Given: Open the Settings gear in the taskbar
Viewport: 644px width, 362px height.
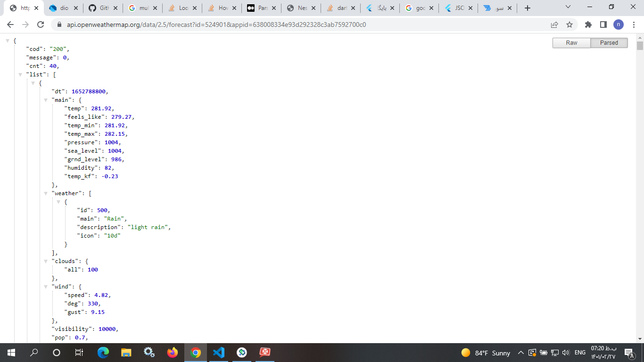Looking at the screenshot, I should (x=149, y=353).
